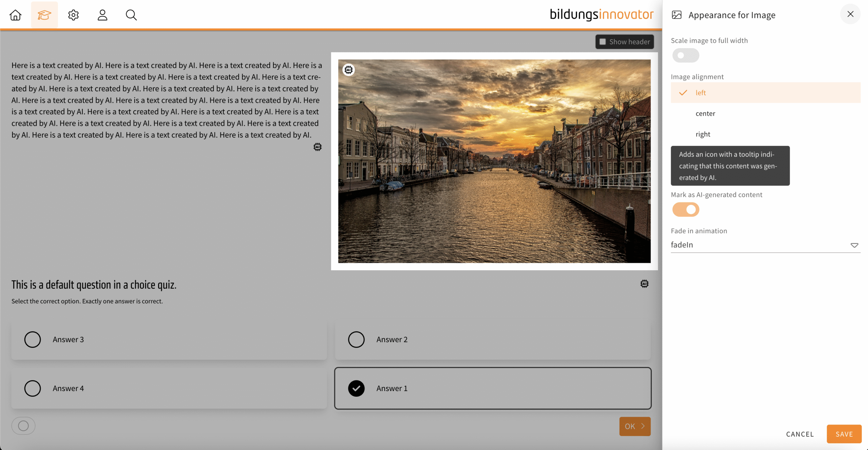Click the AI icon below text paragraph

click(317, 147)
